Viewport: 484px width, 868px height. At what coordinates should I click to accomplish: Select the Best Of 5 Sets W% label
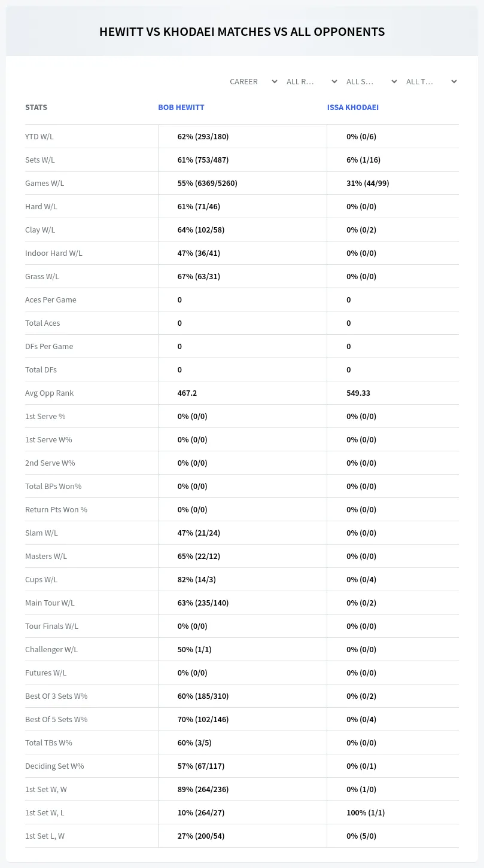coord(56,719)
